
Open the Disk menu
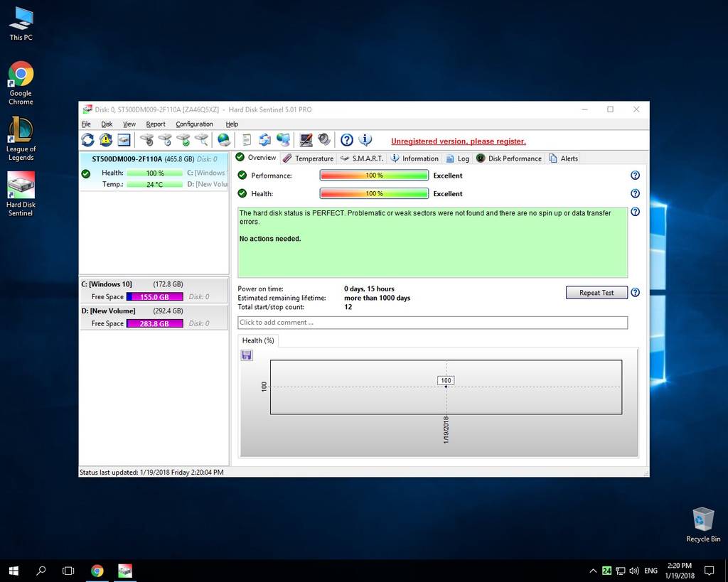click(107, 124)
